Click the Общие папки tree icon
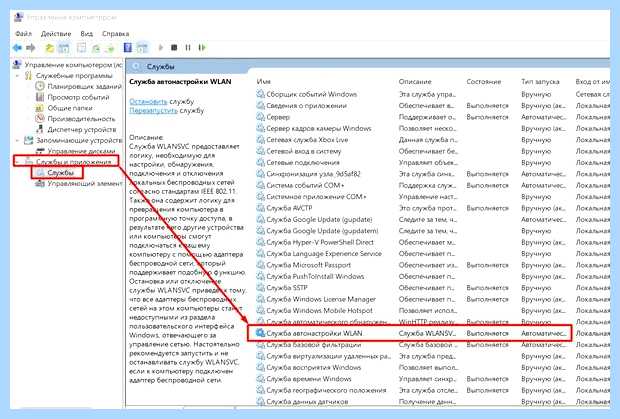 [40, 108]
